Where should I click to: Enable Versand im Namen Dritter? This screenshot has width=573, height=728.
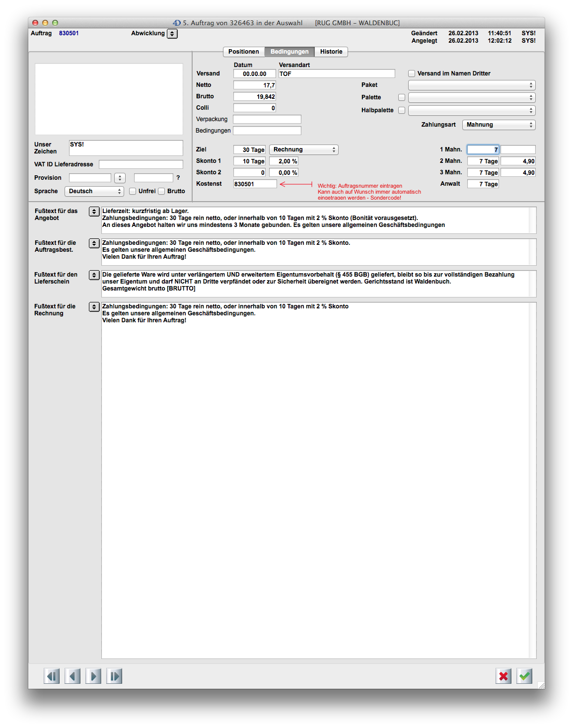412,73
